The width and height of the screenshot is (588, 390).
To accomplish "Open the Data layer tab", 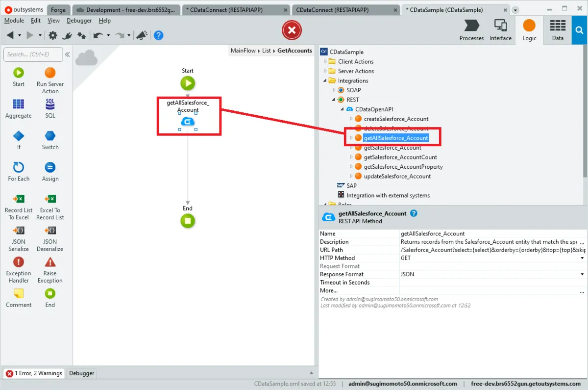I will click(x=558, y=30).
